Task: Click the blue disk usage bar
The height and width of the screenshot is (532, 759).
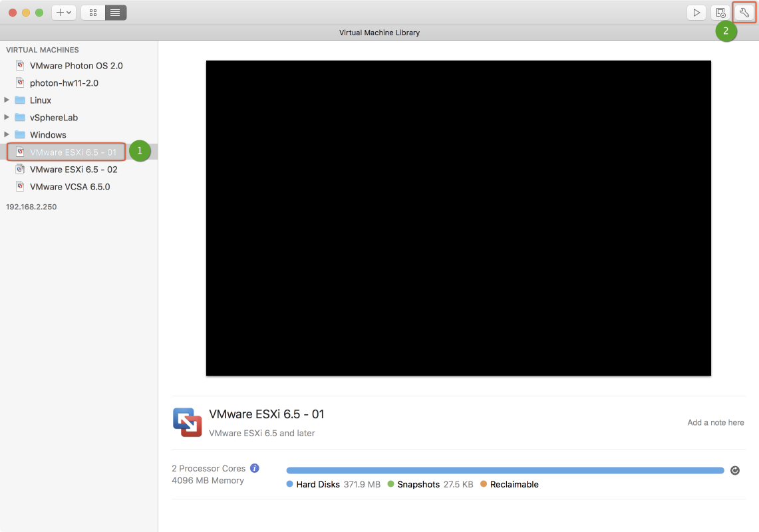Action: (x=504, y=471)
